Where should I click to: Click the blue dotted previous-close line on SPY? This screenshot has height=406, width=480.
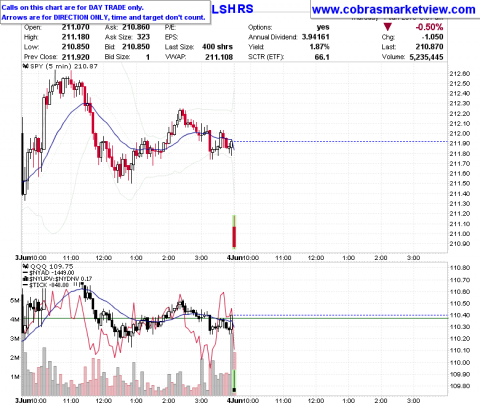tap(340, 142)
